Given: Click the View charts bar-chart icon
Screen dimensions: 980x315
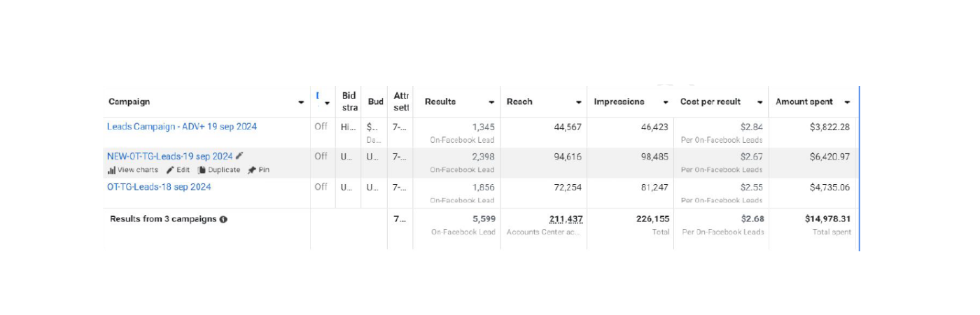Looking at the screenshot, I should tap(111, 170).
